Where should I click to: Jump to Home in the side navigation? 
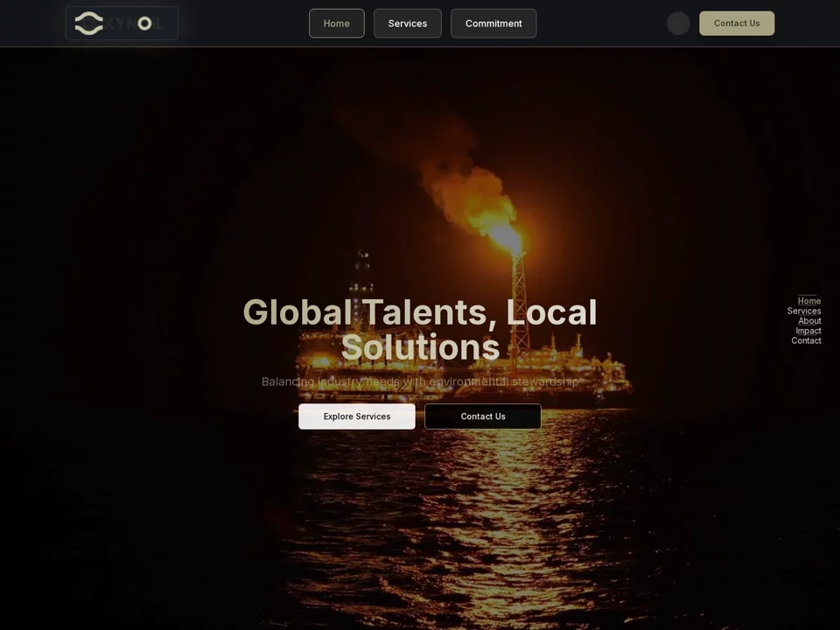click(x=808, y=301)
